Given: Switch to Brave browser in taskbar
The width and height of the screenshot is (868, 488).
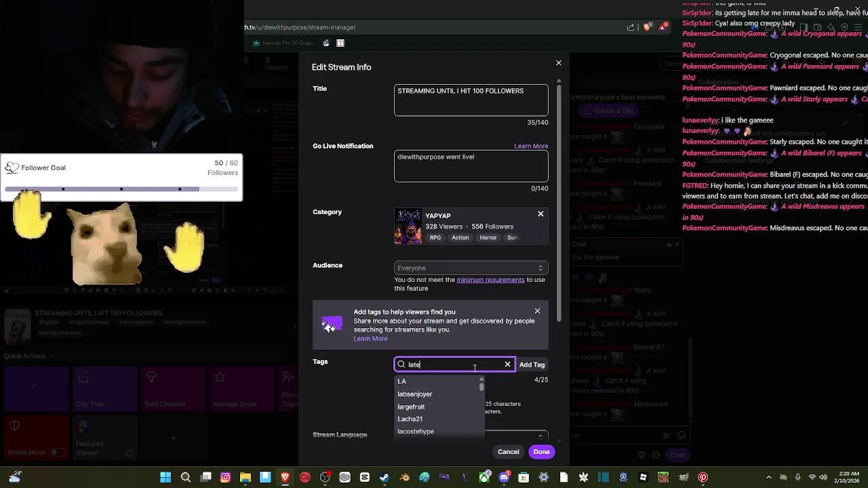Looking at the screenshot, I should click(x=285, y=477).
